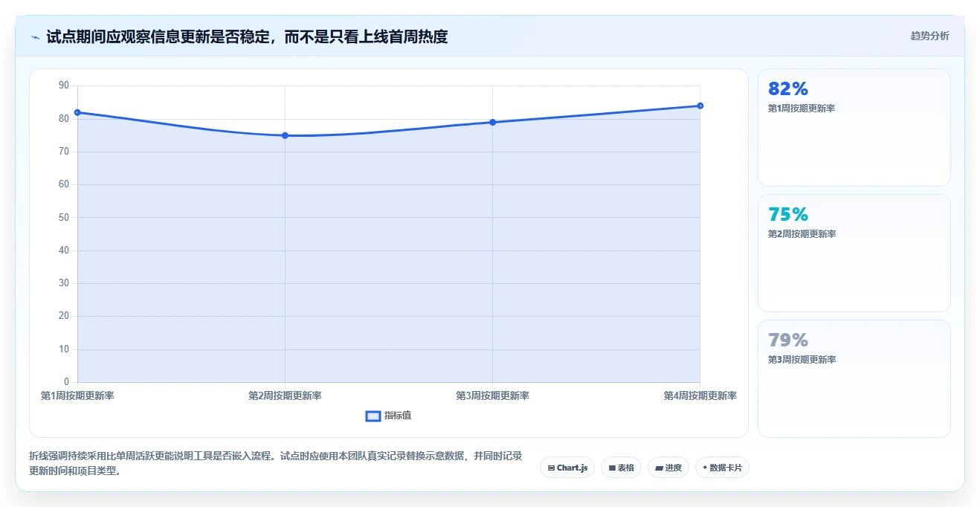Screen dimensions: 980x507
Task: Select the 第2周 data point at 75
Action: click(285, 135)
